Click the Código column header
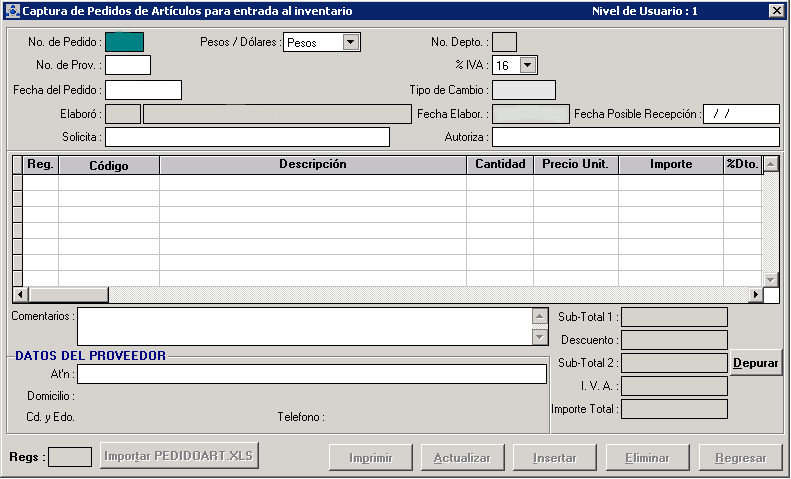The width and height of the screenshot is (791, 479). pyautogui.click(x=109, y=165)
